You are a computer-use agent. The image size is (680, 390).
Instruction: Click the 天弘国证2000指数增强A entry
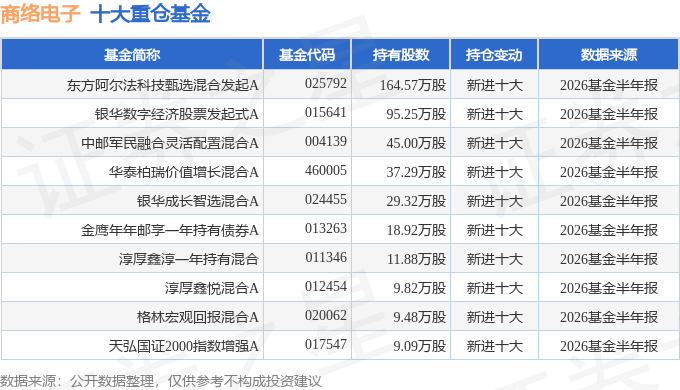183,346
